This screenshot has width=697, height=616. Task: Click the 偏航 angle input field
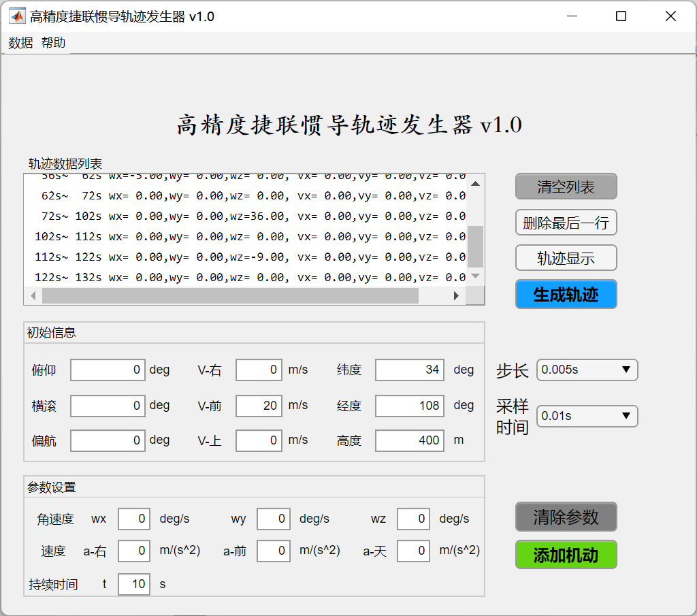click(108, 440)
